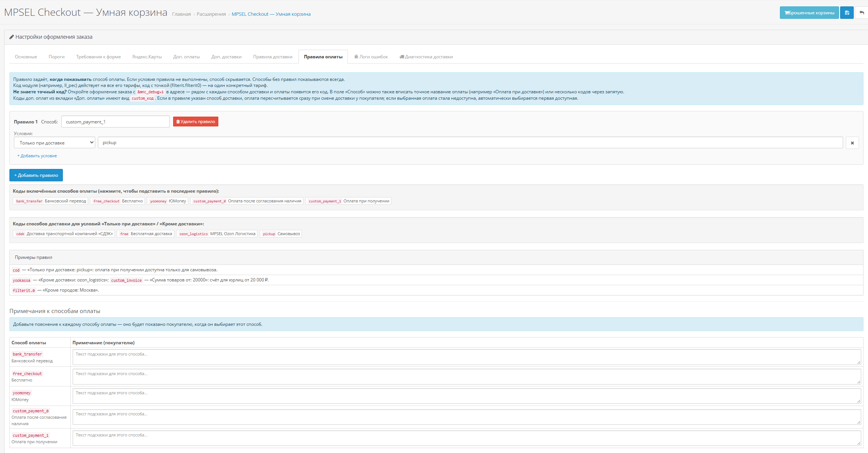Insert the bank_transfer payment code chip

[50, 201]
